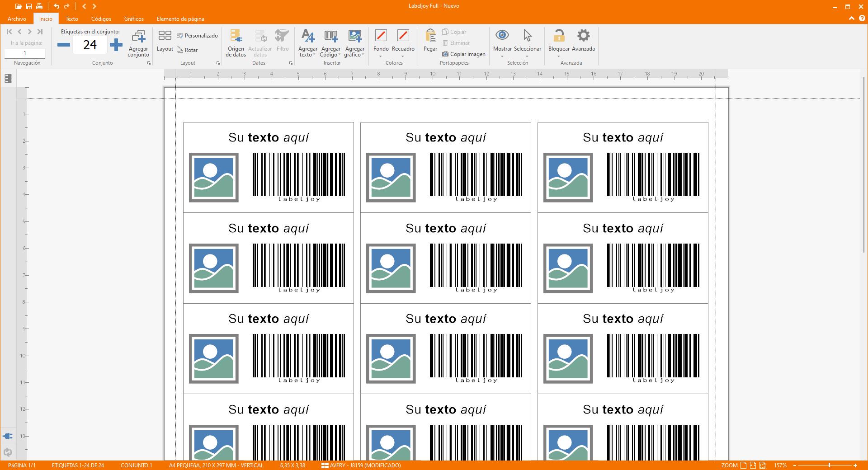Viewport: 868px width, 470px height.
Task: Switch to the Gráficos tab
Action: tap(134, 19)
